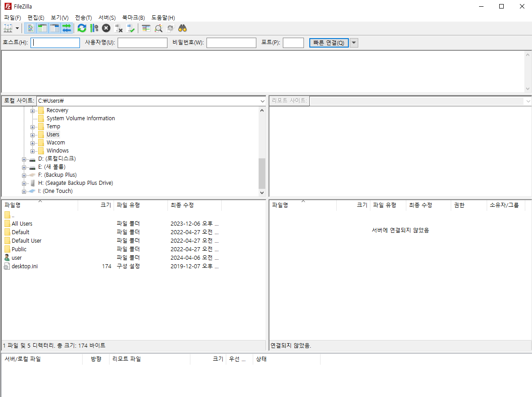This screenshot has height=397, width=532.
Task: Sort remote list by 권한 column
Action: [469, 205]
